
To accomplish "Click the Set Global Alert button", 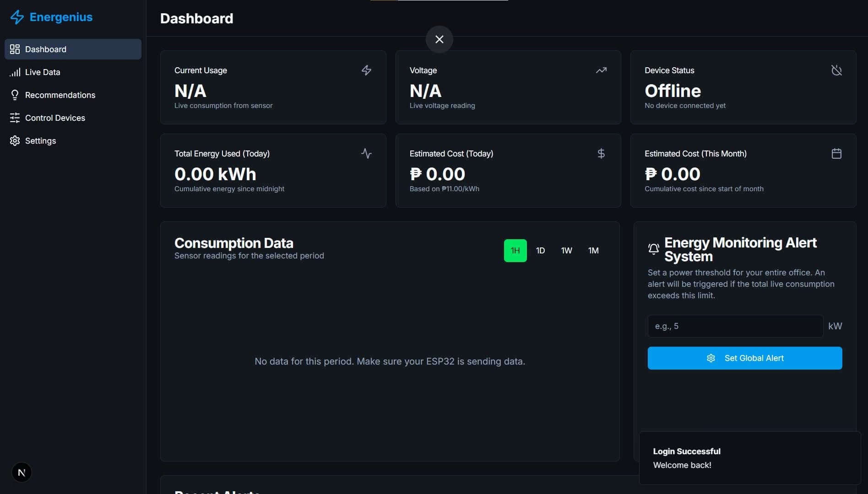I will [x=745, y=358].
